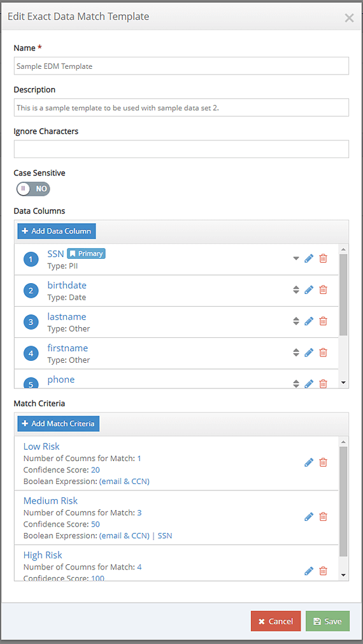Edit the lastname data column
This screenshot has width=363, height=644.
pos(309,321)
